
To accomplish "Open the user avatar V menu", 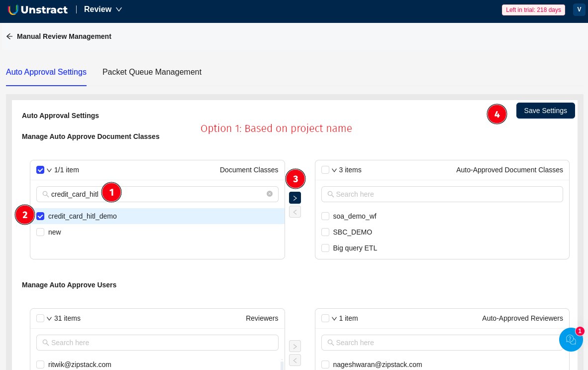I will click(579, 9).
